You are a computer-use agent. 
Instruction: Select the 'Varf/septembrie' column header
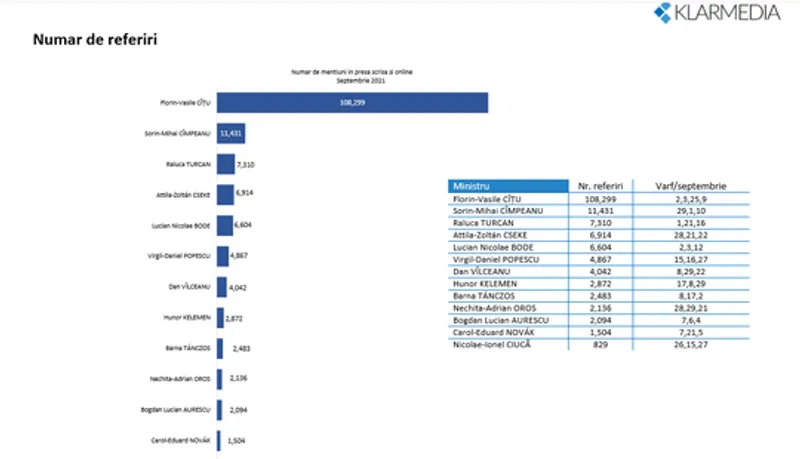point(693,186)
